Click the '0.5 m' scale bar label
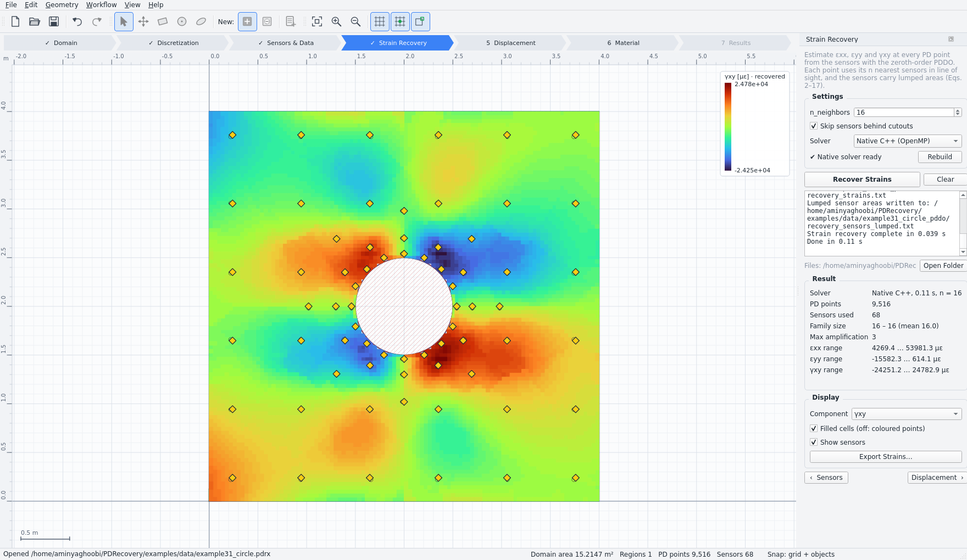Screen dimensions: 967x560 click(30, 533)
